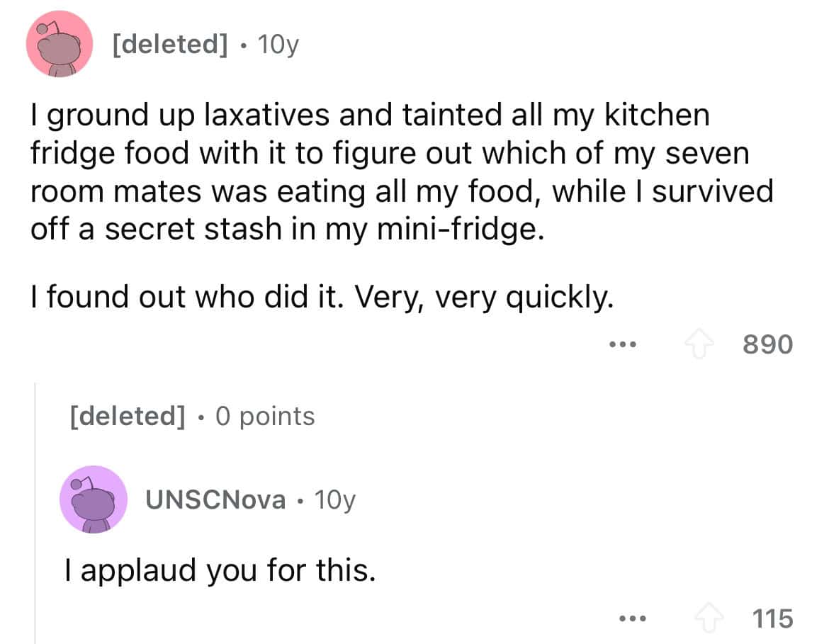Collapse the thread using the vertical line
This screenshot has width=829, height=644.
(36, 510)
